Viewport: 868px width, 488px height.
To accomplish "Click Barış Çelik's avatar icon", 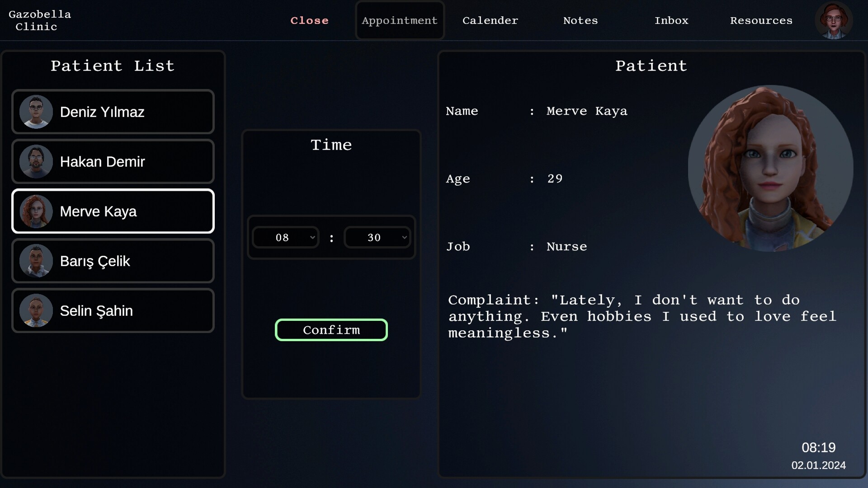I will coord(36,261).
